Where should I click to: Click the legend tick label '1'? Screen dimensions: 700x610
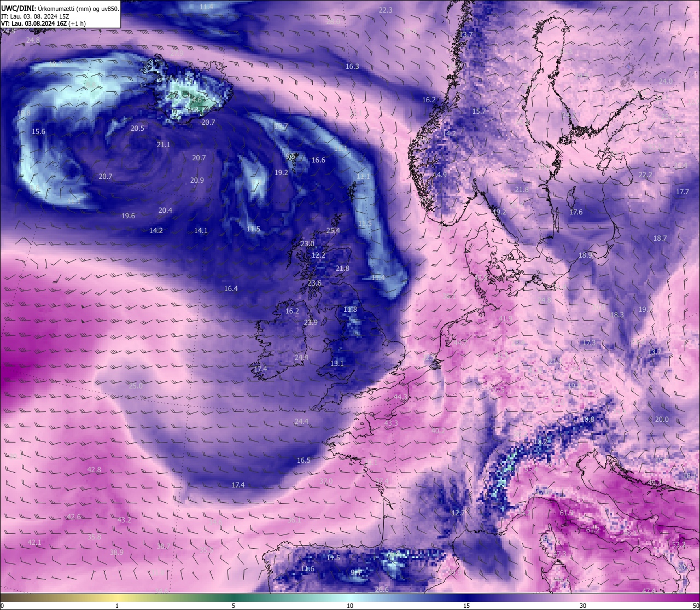point(117,605)
